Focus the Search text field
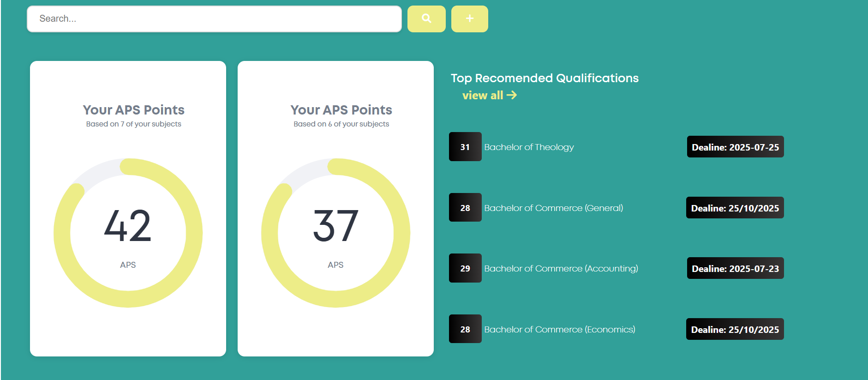Viewport: 868px width, 380px height. [x=214, y=19]
